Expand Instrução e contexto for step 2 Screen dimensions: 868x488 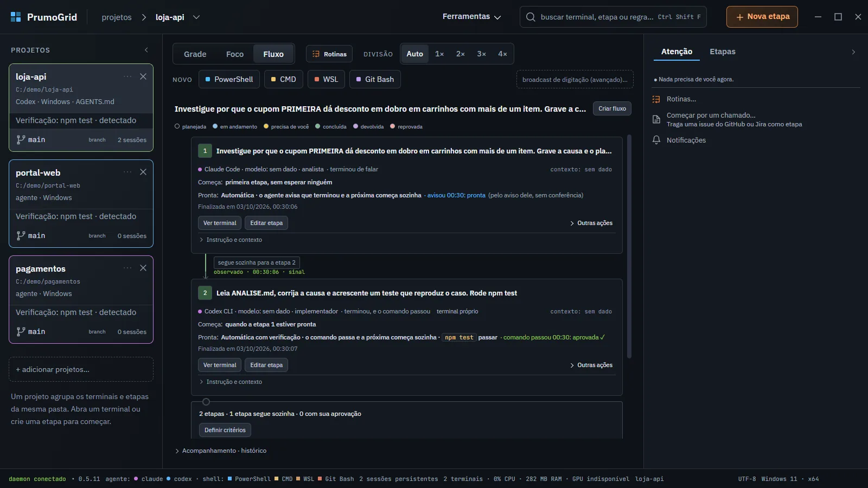coord(231,382)
